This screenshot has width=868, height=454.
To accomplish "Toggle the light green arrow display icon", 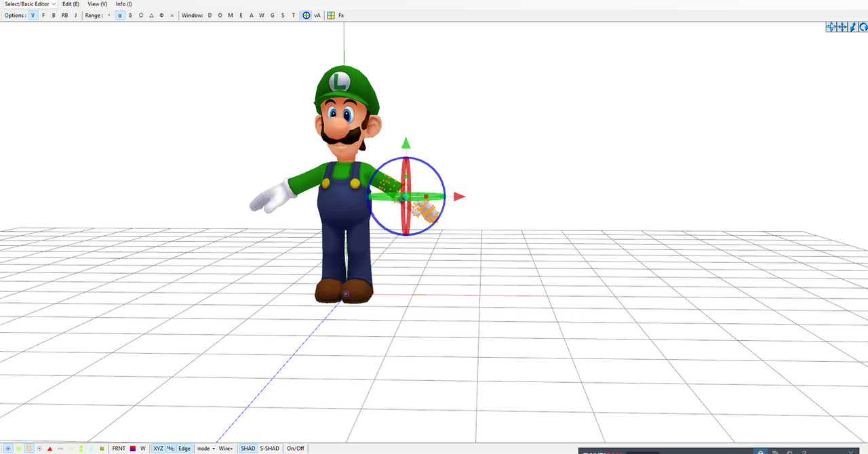I will [x=91, y=449].
